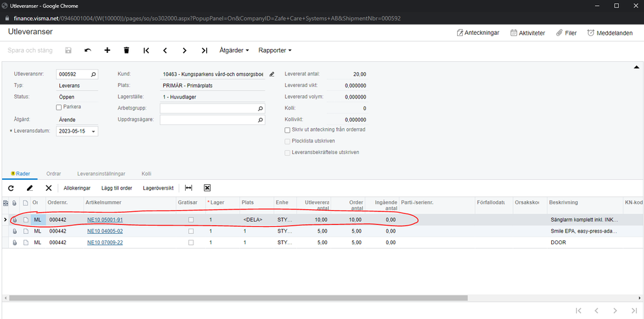644x319 pixels.
Task: Collapse the header form panel arrow
Action: tap(636, 66)
